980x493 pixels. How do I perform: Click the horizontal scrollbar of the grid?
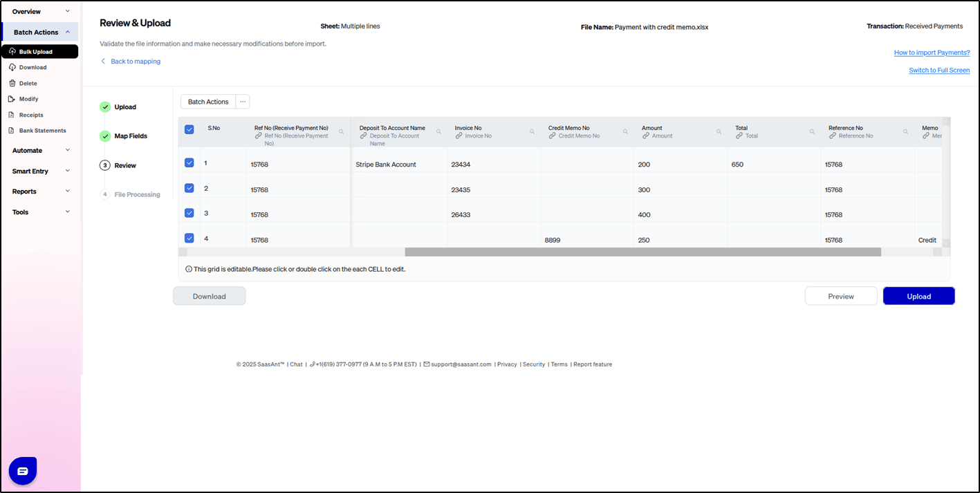(x=642, y=252)
